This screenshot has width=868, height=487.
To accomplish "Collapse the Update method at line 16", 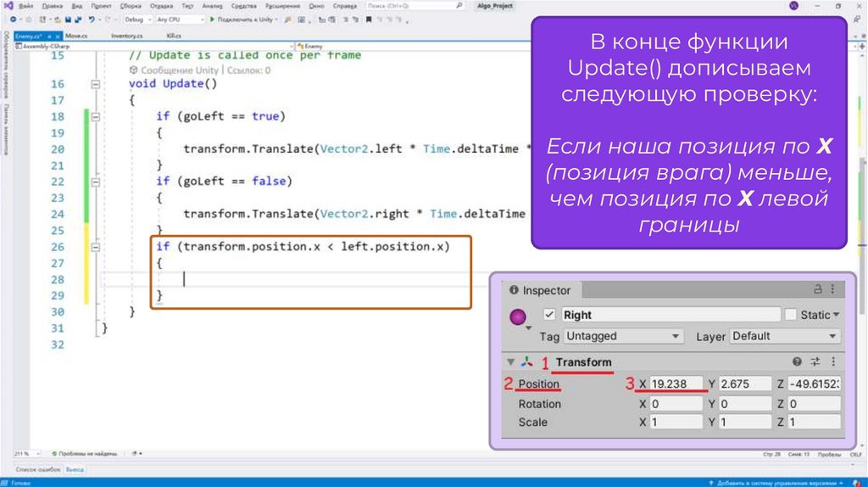I will tap(95, 84).
